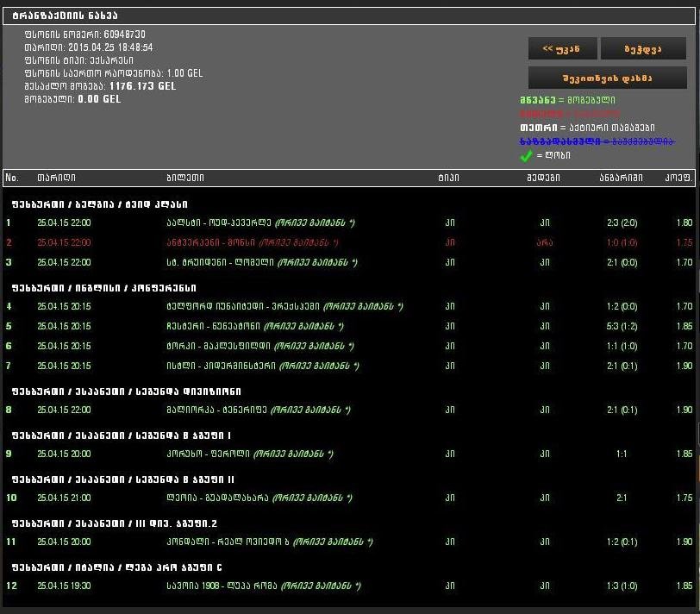
Task: Click the score 5:3 (1:2) in row 5
Action: point(622,327)
